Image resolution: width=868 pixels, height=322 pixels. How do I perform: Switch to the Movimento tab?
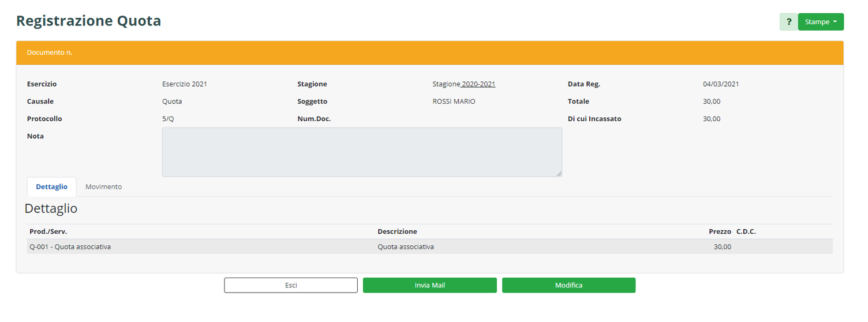pos(103,187)
